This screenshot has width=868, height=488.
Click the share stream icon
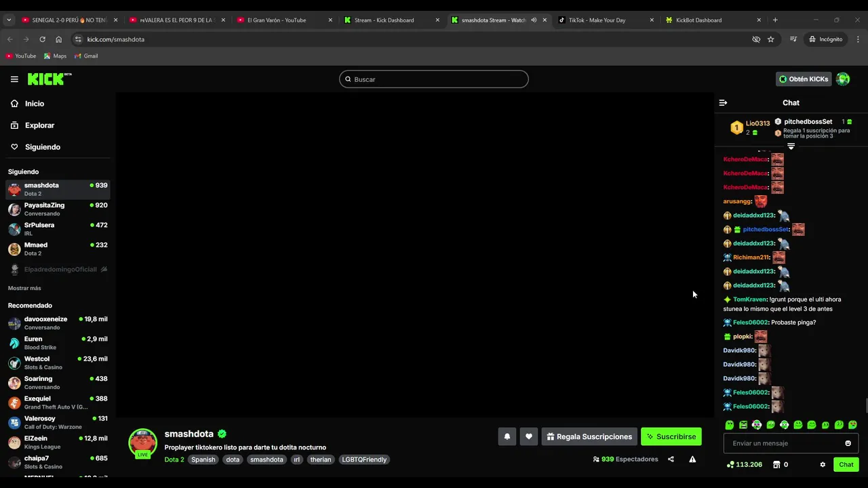click(671, 459)
